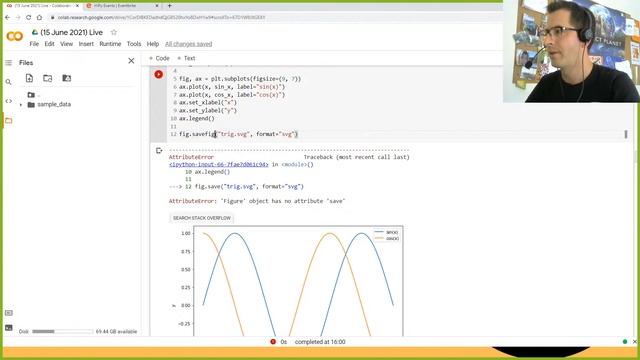The width and height of the screenshot is (640, 360).
Task: Click the All changes saved link
Action: [x=189, y=44]
